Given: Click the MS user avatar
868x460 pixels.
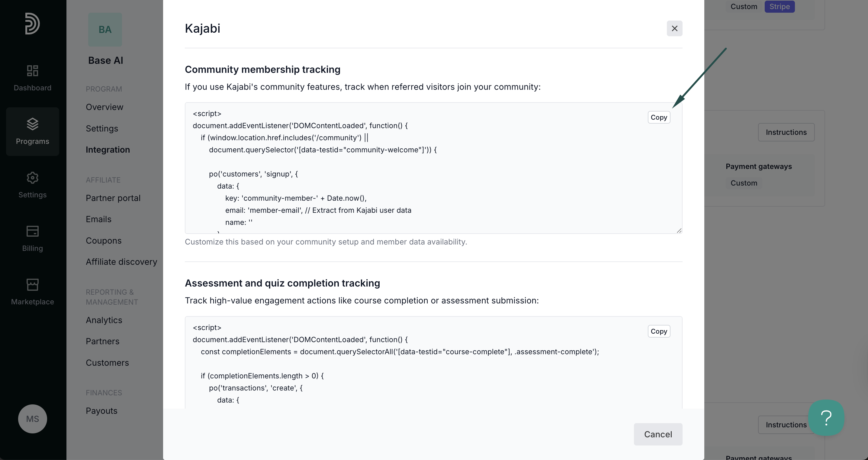Looking at the screenshot, I should 32,419.
